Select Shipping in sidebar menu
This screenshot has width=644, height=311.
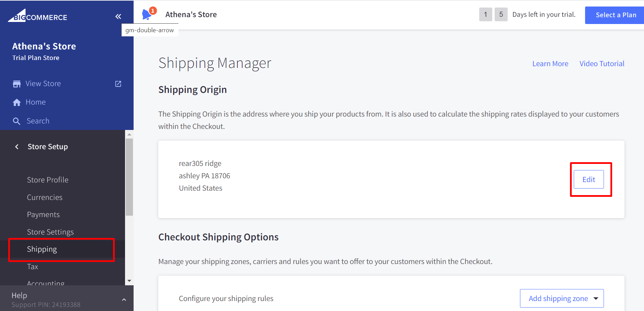tap(42, 249)
